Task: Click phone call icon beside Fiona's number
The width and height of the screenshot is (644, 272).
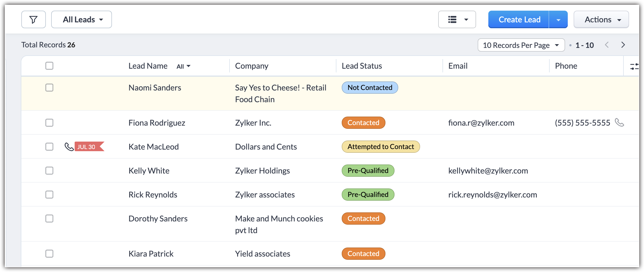Action: 619,122
